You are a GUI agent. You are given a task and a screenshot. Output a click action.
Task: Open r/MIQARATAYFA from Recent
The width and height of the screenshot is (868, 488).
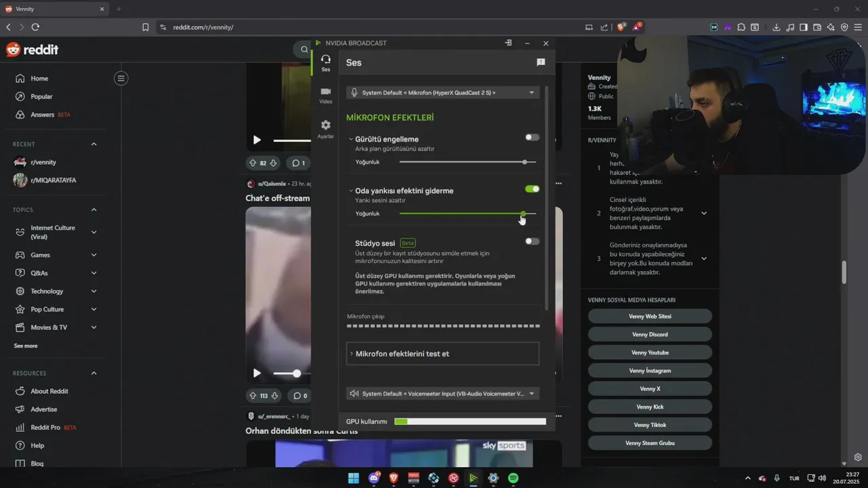[54, 180]
